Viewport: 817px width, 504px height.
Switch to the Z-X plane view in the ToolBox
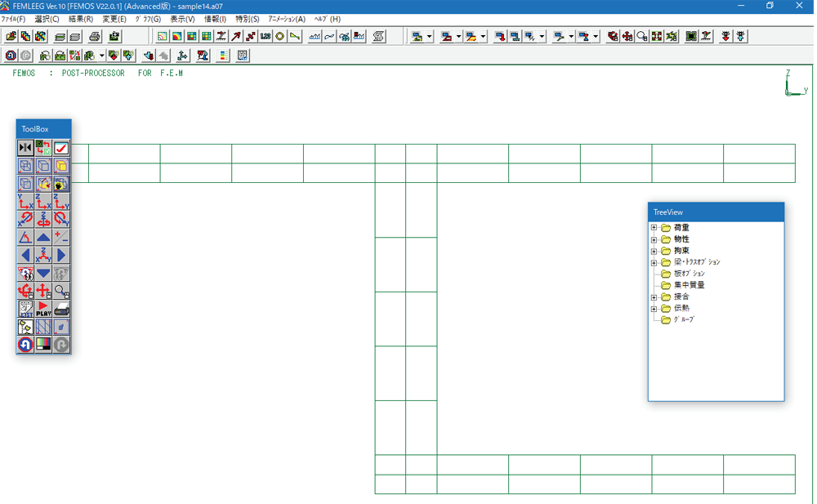click(43, 202)
